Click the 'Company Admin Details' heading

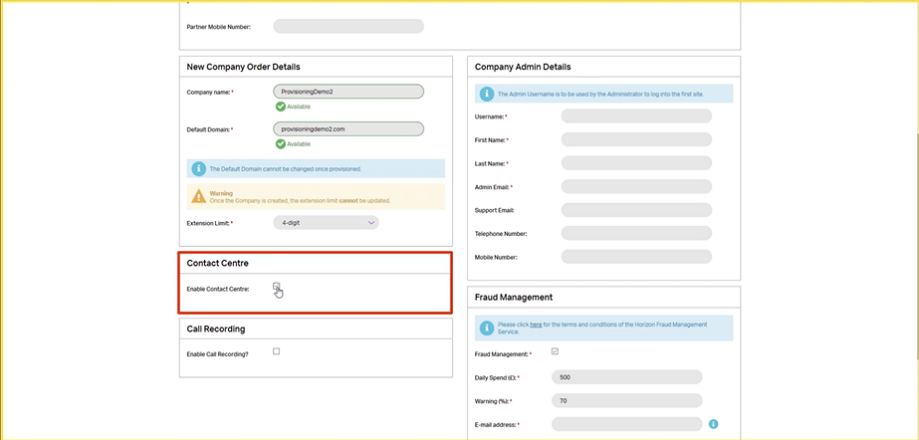pyautogui.click(x=523, y=67)
